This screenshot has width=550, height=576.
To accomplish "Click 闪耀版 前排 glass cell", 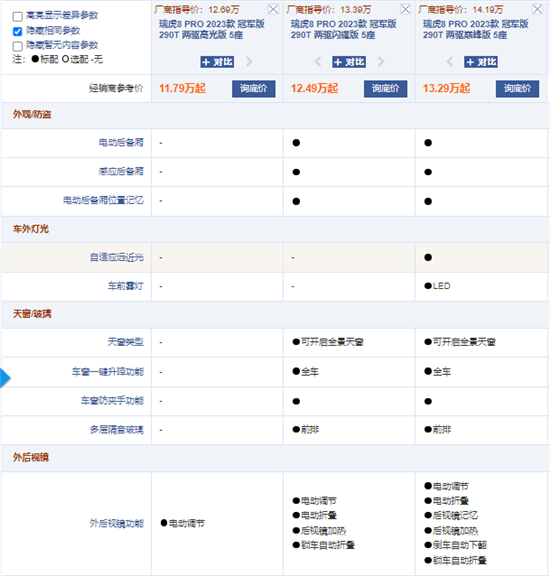I will [x=306, y=429].
